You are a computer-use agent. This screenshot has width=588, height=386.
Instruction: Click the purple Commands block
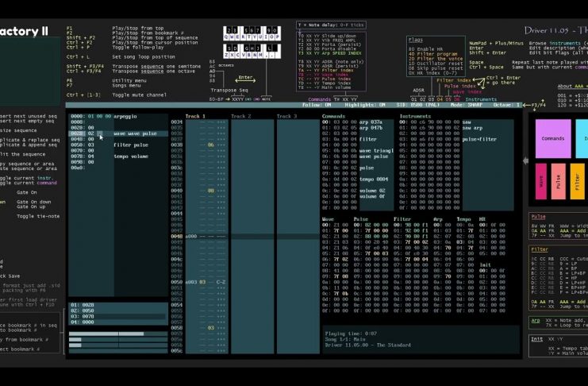point(552,138)
